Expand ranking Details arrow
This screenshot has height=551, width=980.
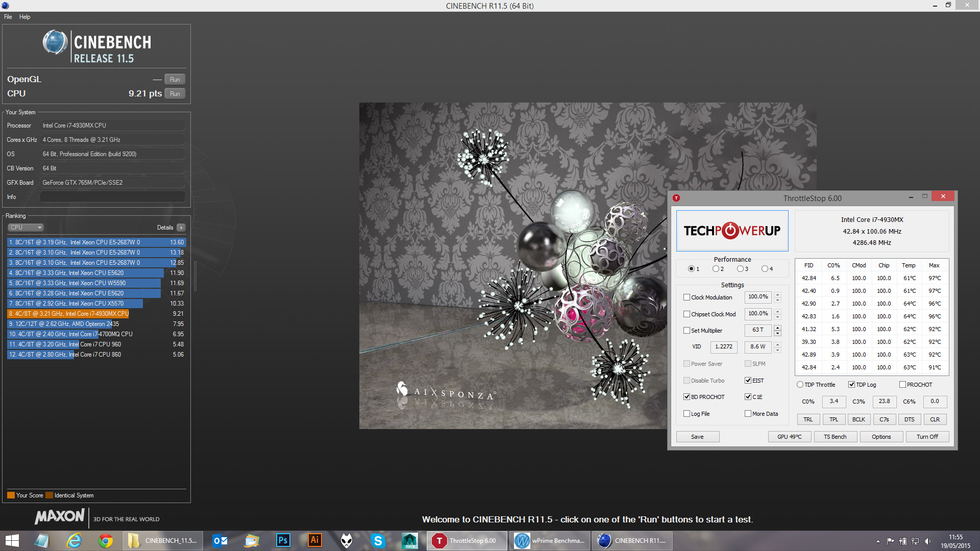point(181,228)
